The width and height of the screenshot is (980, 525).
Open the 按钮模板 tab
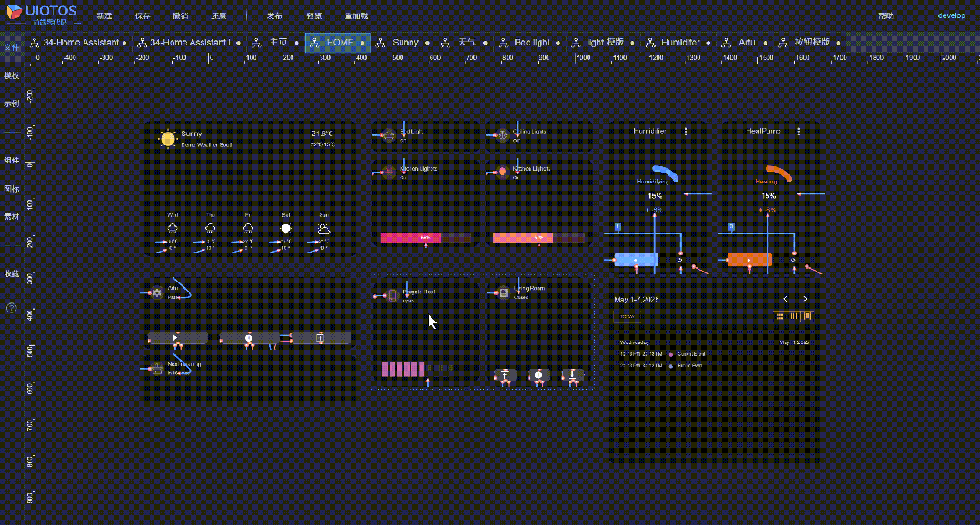(x=810, y=43)
